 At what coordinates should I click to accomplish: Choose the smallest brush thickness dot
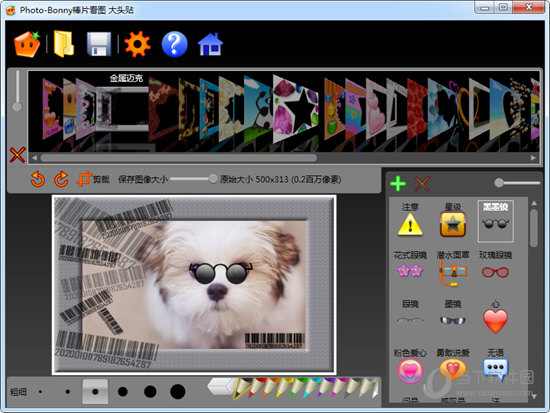(x=40, y=392)
